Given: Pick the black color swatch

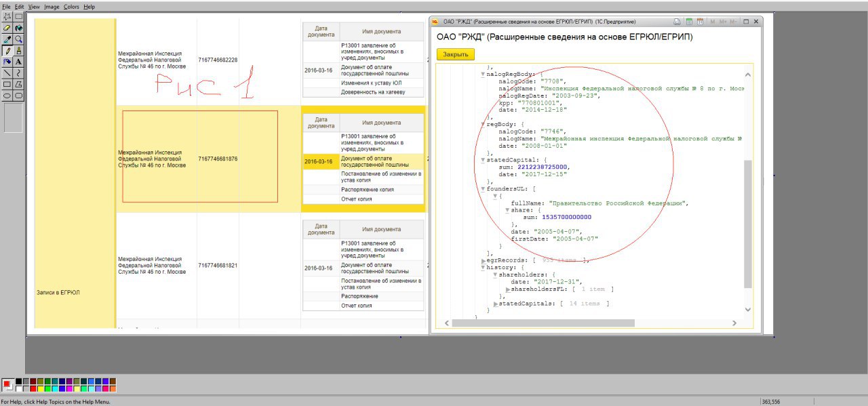Looking at the screenshot, I should [18, 381].
